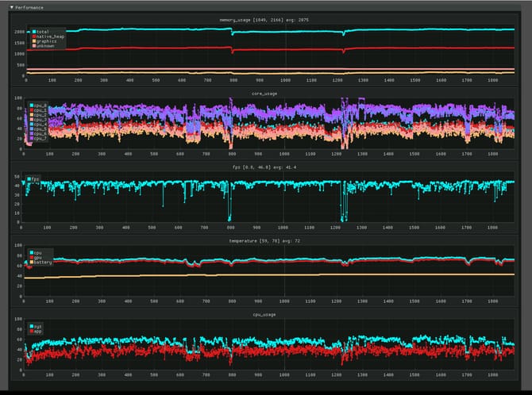Toggle native_heap series in memory_usage legend
This screenshot has height=395, width=532.
coord(48,36)
